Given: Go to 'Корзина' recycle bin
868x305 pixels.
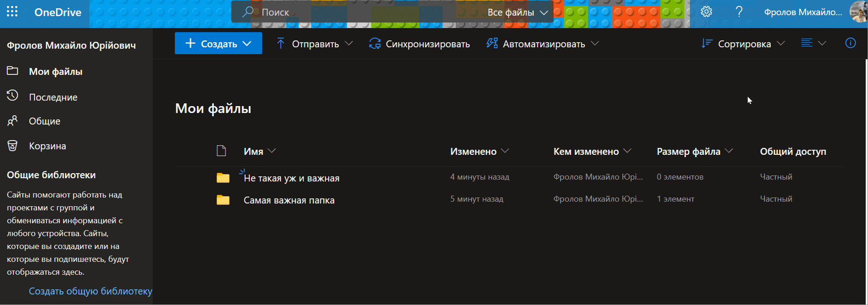Looking at the screenshot, I should [47, 146].
